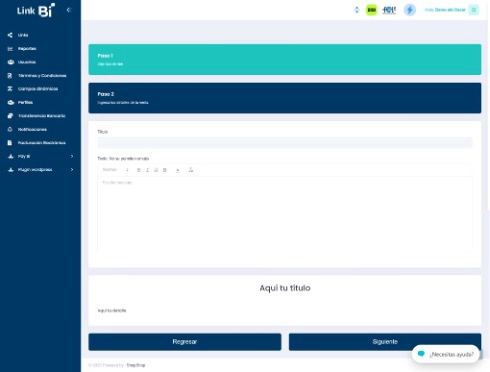
Task: Click the user avatar in top right
Action: click(474, 10)
